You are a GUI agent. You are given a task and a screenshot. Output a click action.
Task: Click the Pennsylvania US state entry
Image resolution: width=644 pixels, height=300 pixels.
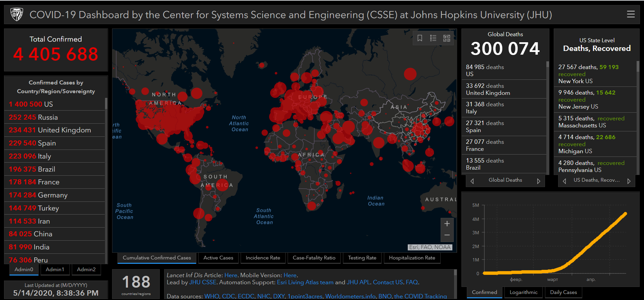click(x=596, y=166)
